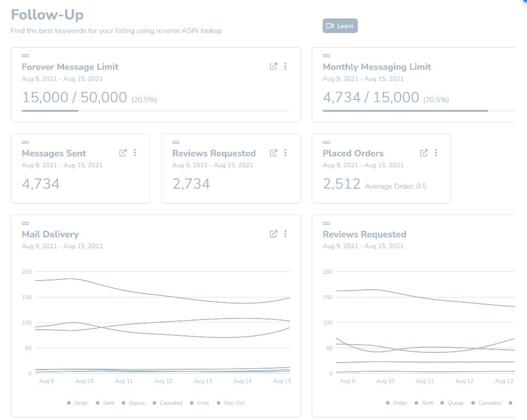
Task: Toggle Opt-Out series in Mail Delivery legend
Action: coord(231,403)
